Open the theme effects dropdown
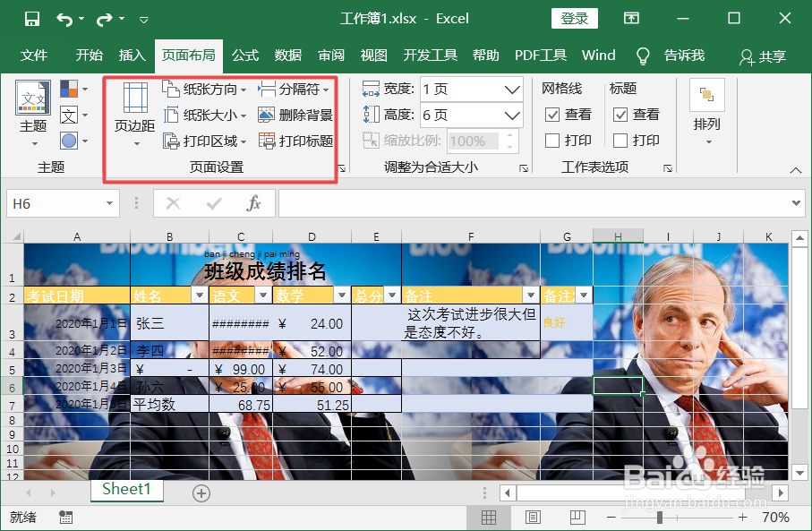Viewport: 812px width, 531px height. tap(73, 141)
